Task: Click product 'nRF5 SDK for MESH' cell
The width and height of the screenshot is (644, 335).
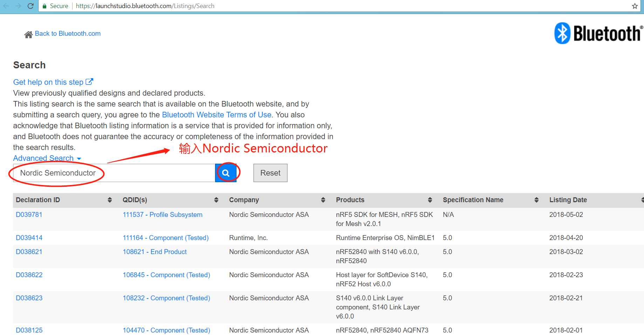Action: coord(384,219)
